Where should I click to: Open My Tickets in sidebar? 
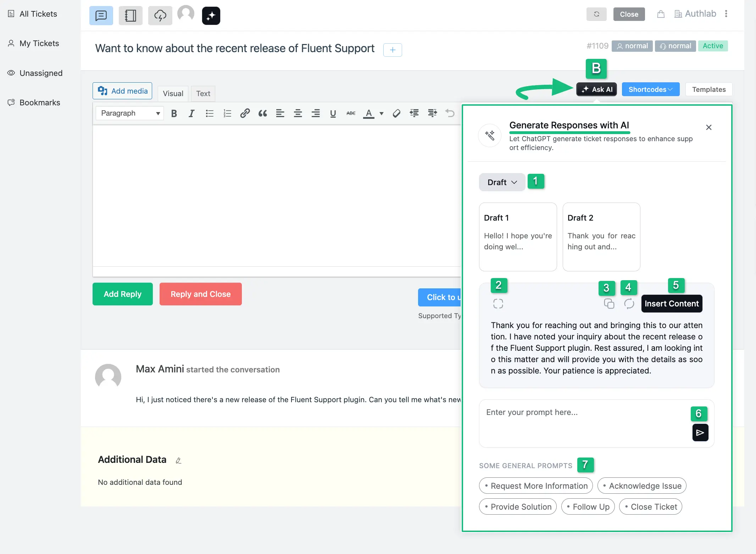click(34, 43)
